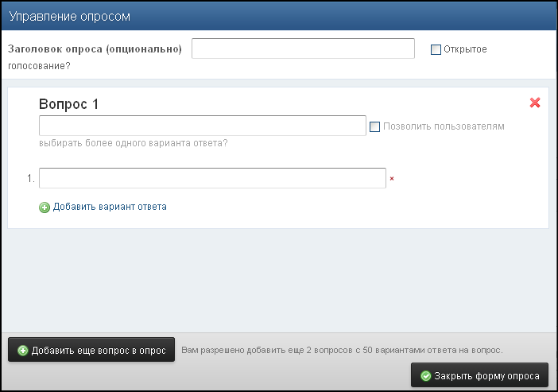Click the Добавить вариант ответа link
The image size is (558, 392).
pyautogui.click(x=110, y=207)
